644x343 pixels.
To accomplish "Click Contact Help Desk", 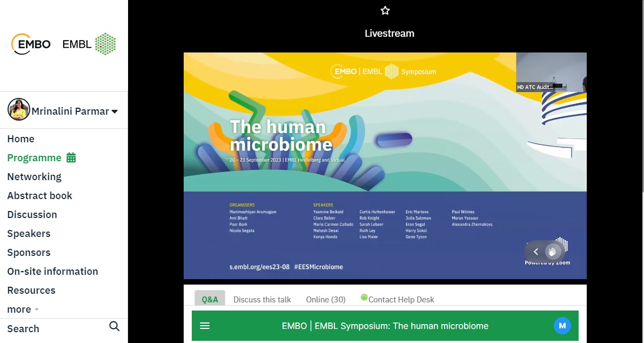I will click(x=401, y=299).
